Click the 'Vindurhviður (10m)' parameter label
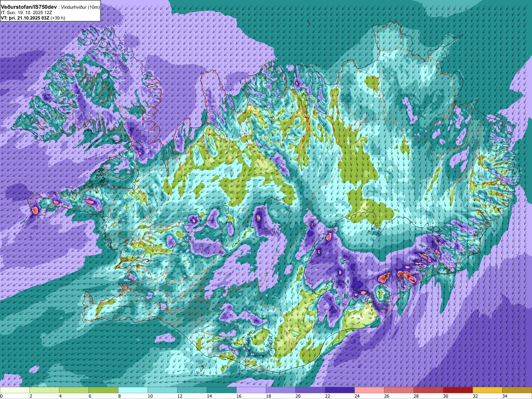This screenshot has height=399, width=532. 80,7
